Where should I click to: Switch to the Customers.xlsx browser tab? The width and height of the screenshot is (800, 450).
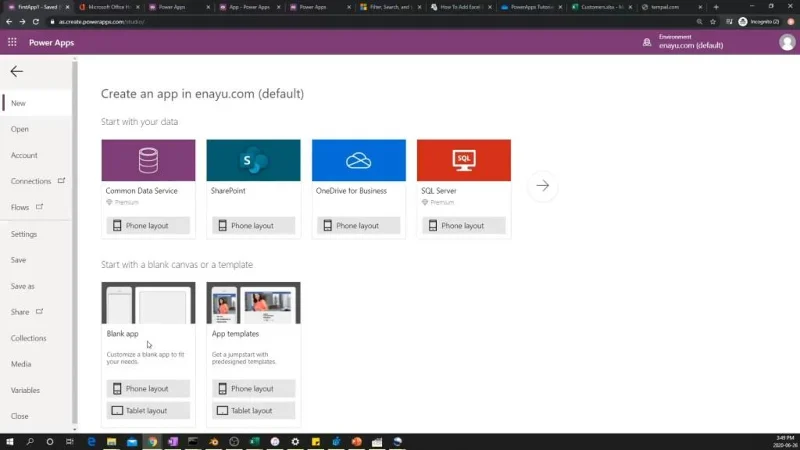tap(602, 7)
